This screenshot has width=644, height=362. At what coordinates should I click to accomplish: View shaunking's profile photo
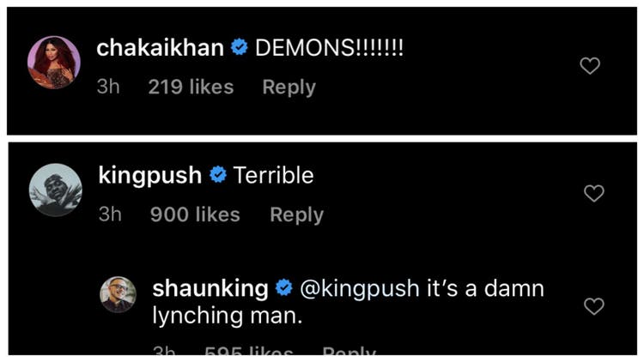click(118, 294)
